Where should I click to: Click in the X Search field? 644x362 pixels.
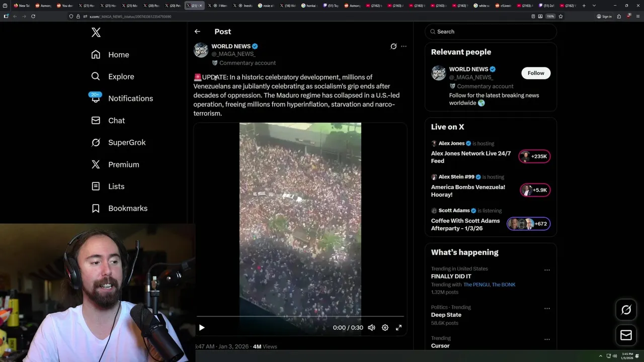(x=491, y=32)
